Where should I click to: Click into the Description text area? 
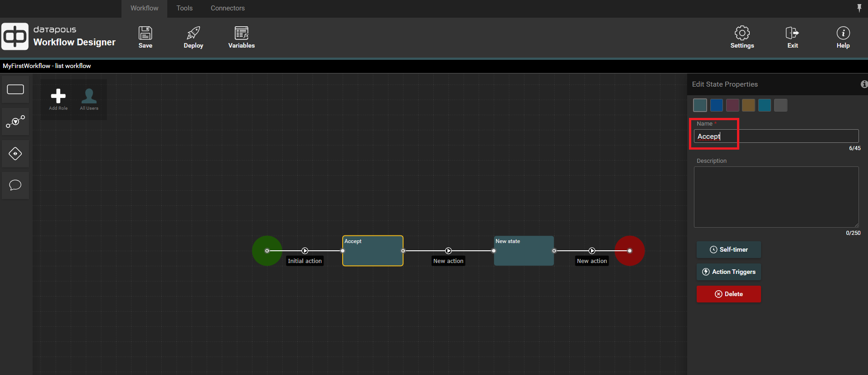pyautogui.click(x=776, y=197)
